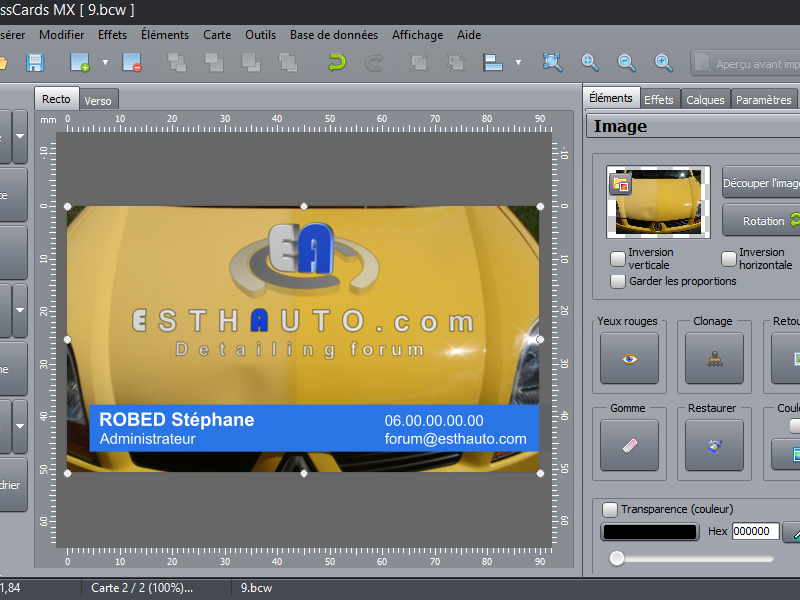This screenshot has width=800, height=600.
Task: Click the top-middle selection handle of image
Action: coord(304,207)
